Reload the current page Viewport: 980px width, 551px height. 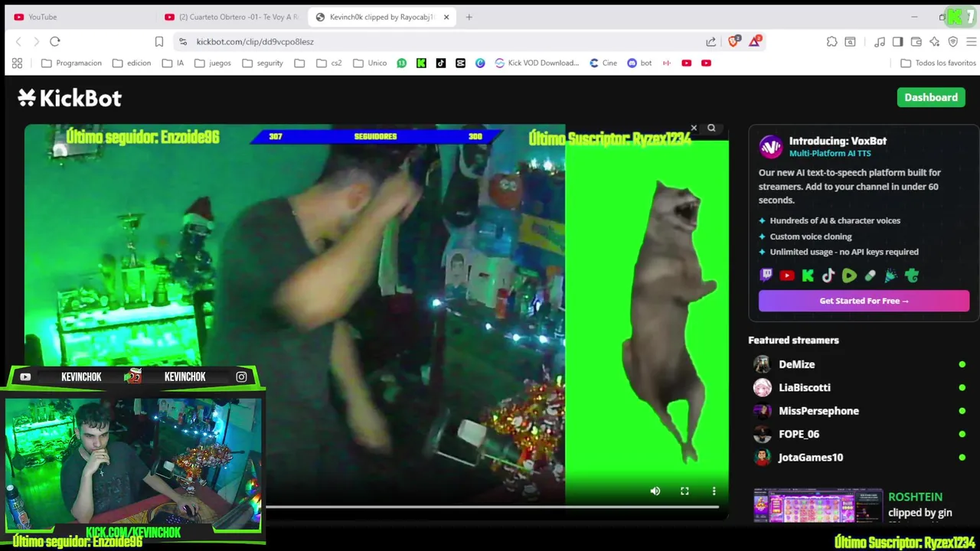point(55,41)
